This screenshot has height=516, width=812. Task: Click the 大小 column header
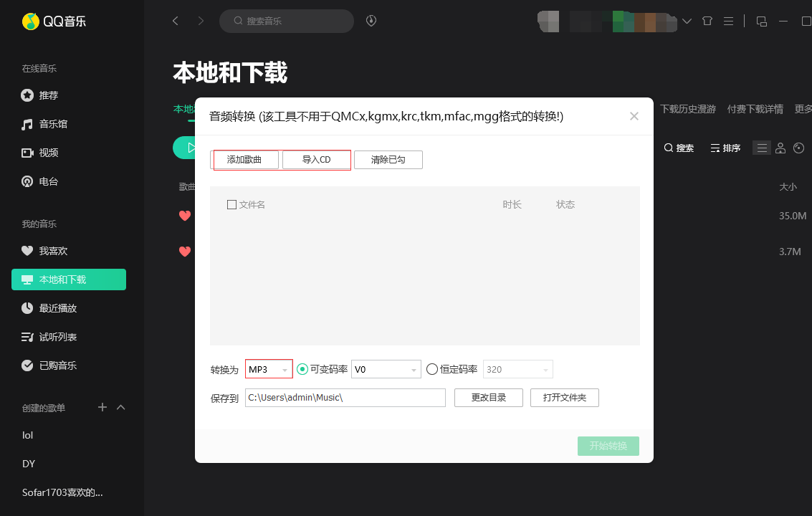[x=788, y=187]
